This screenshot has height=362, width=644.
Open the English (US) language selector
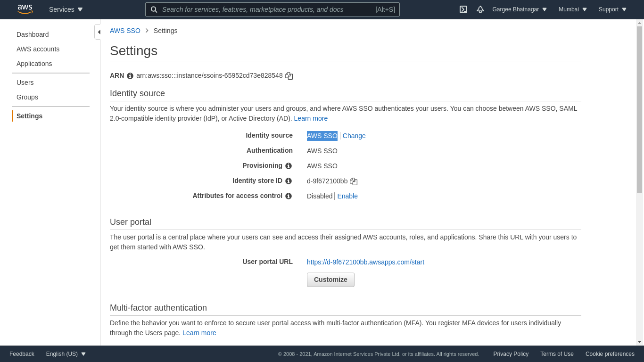(66, 354)
